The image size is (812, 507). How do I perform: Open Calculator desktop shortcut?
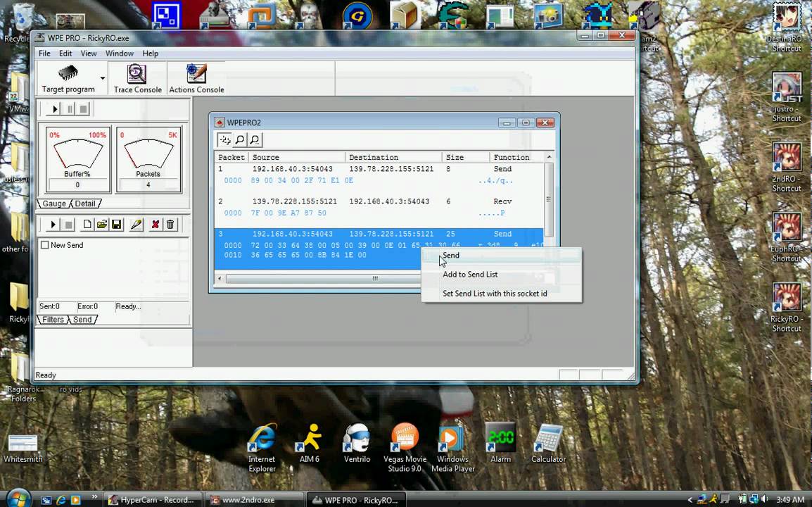(x=548, y=443)
